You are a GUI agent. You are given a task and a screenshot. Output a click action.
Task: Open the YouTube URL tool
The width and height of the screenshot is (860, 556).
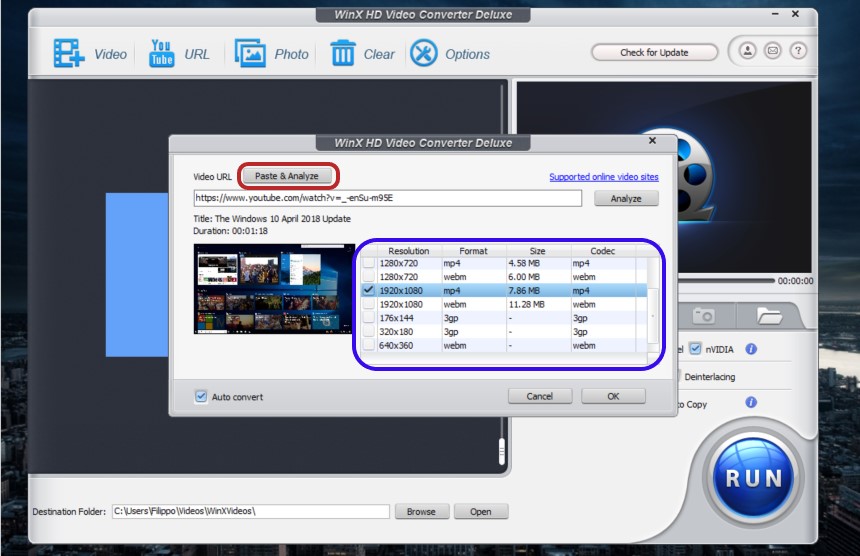click(x=161, y=53)
